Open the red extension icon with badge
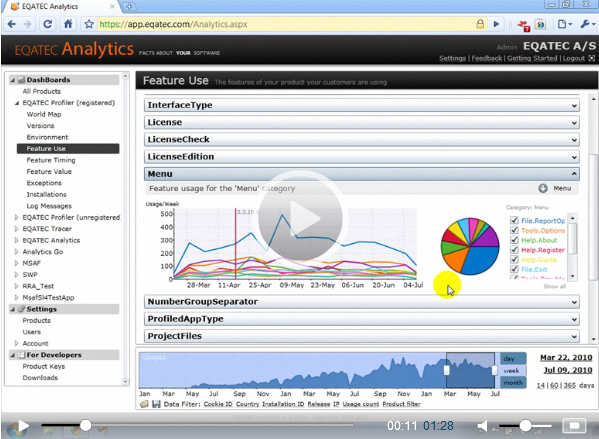 [523, 25]
